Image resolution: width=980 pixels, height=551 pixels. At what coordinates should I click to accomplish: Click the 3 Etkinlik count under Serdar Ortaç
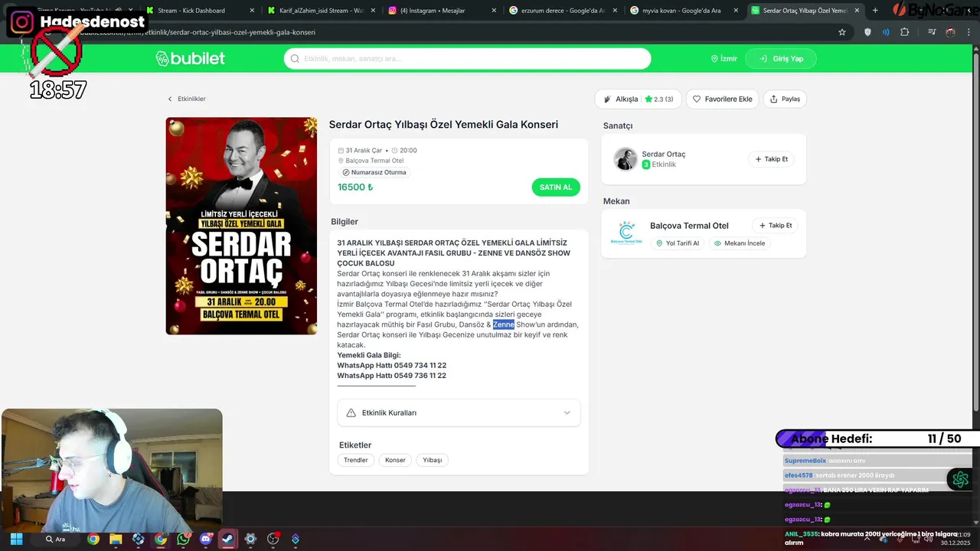(x=659, y=165)
